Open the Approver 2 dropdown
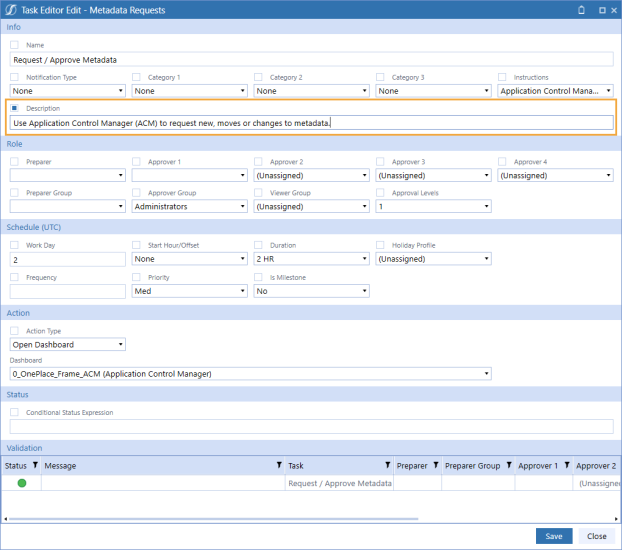This screenshot has width=622, height=550. pyautogui.click(x=311, y=175)
